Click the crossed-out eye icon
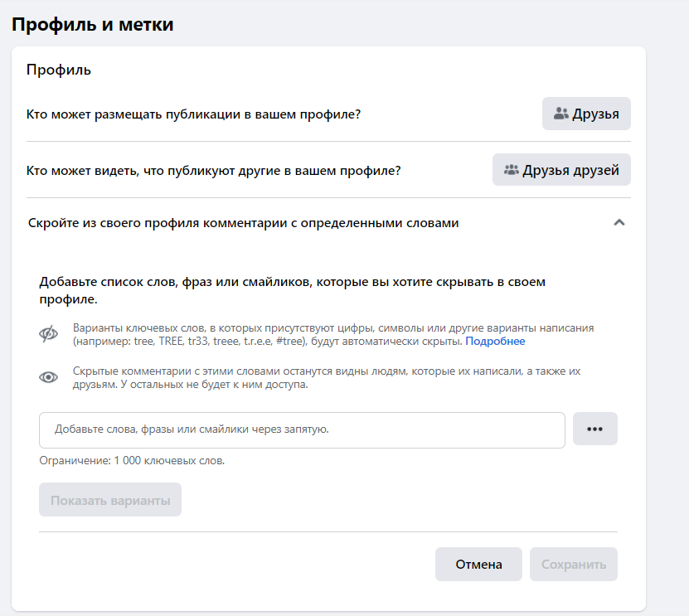The height and width of the screenshot is (616, 689). [49, 334]
